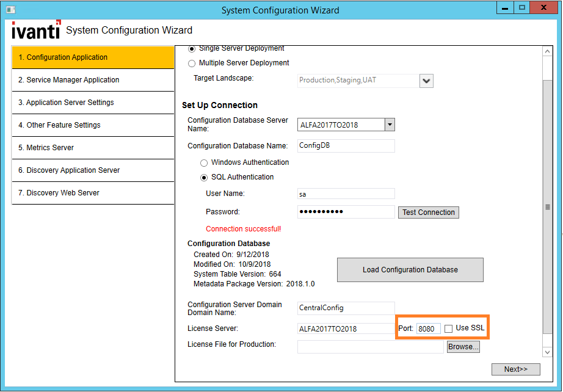Click the Port input field
563x392 pixels.
429,327
